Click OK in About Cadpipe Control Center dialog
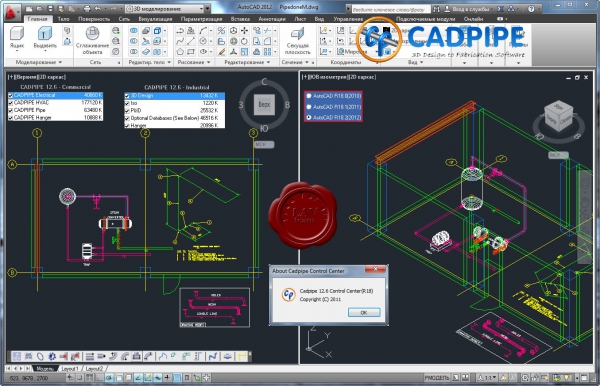The width and height of the screenshot is (600, 386). point(364,313)
